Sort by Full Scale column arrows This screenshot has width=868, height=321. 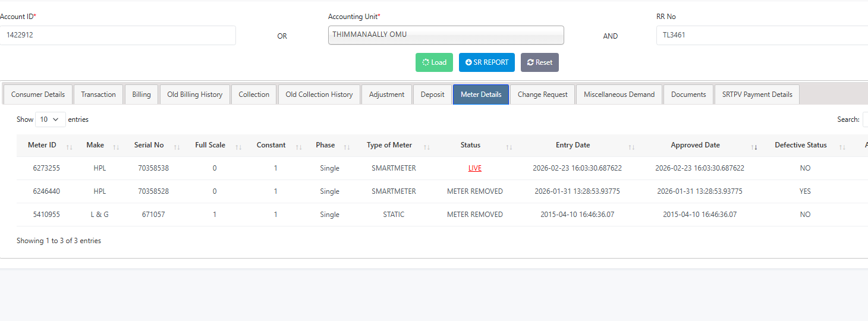coord(238,147)
